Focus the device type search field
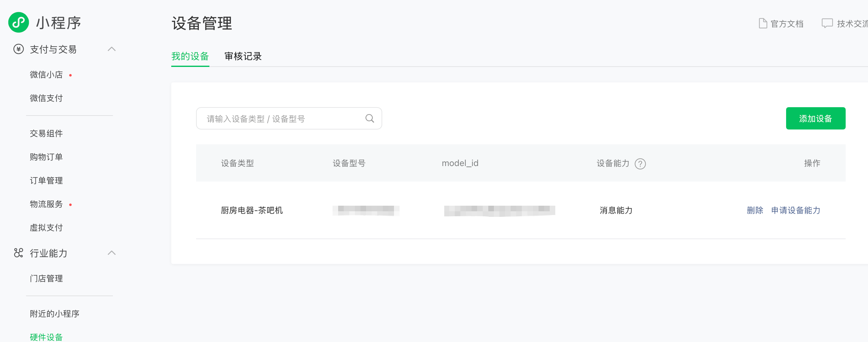 tap(283, 118)
